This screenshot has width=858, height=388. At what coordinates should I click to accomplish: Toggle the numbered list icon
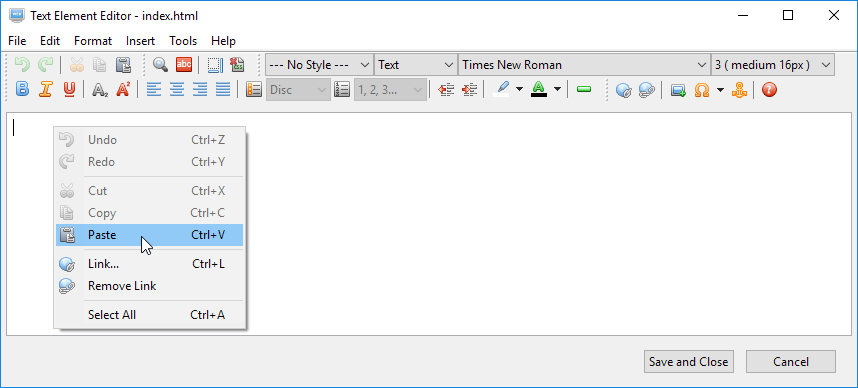(x=341, y=89)
